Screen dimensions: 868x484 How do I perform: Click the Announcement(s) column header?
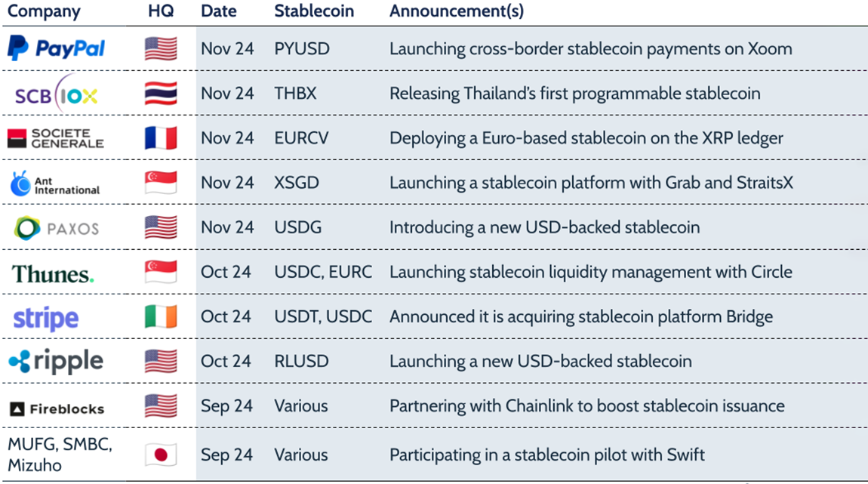pyautogui.click(x=456, y=11)
